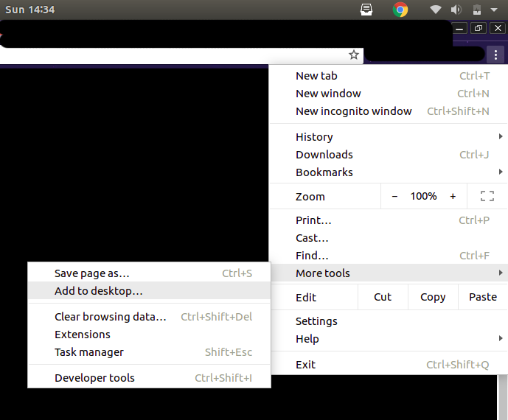Open Developer tools from submenu
The image size is (508, 420).
coord(149,378)
